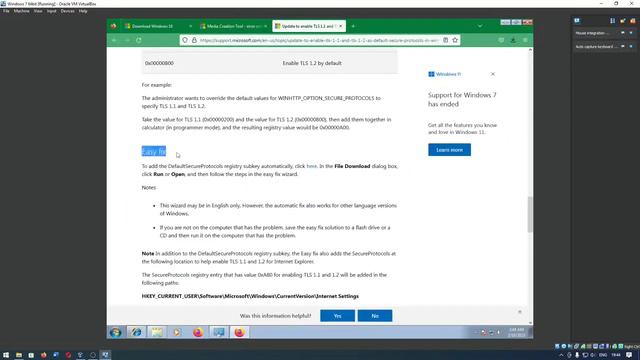The height and width of the screenshot is (360, 640).
Task: Open File Explorer on host taskbar
Action: pos(19,355)
